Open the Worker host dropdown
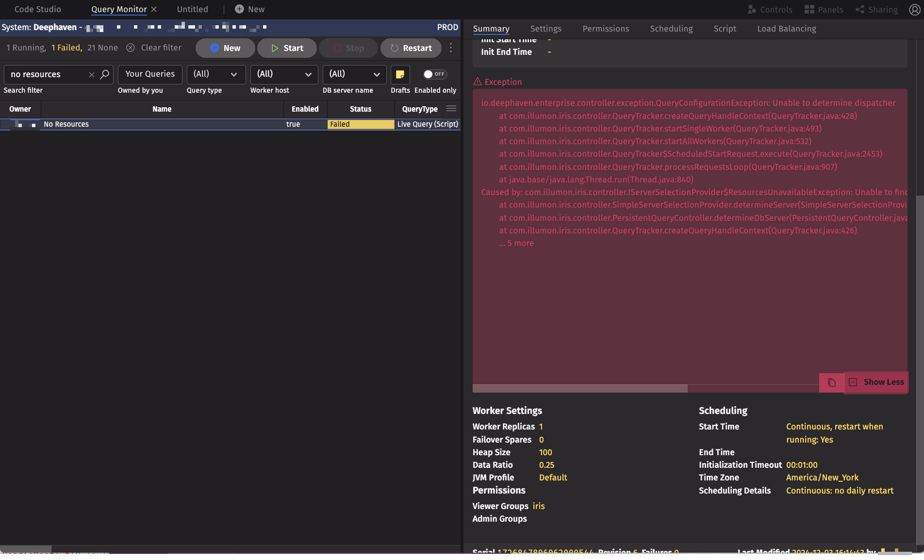 pyautogui.click(x=284, y=74)
